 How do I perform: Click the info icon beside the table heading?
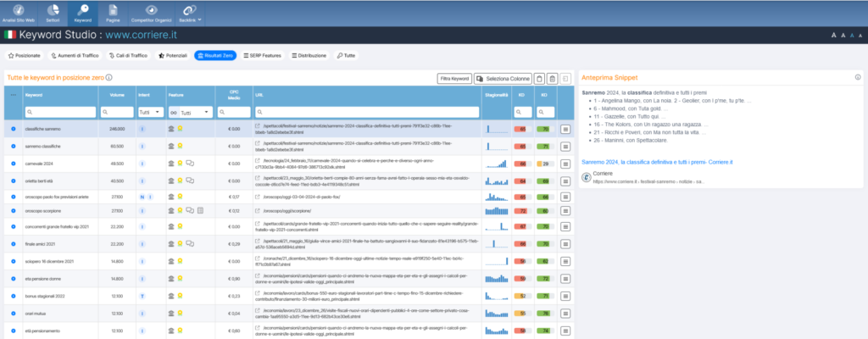click(109, 78)
